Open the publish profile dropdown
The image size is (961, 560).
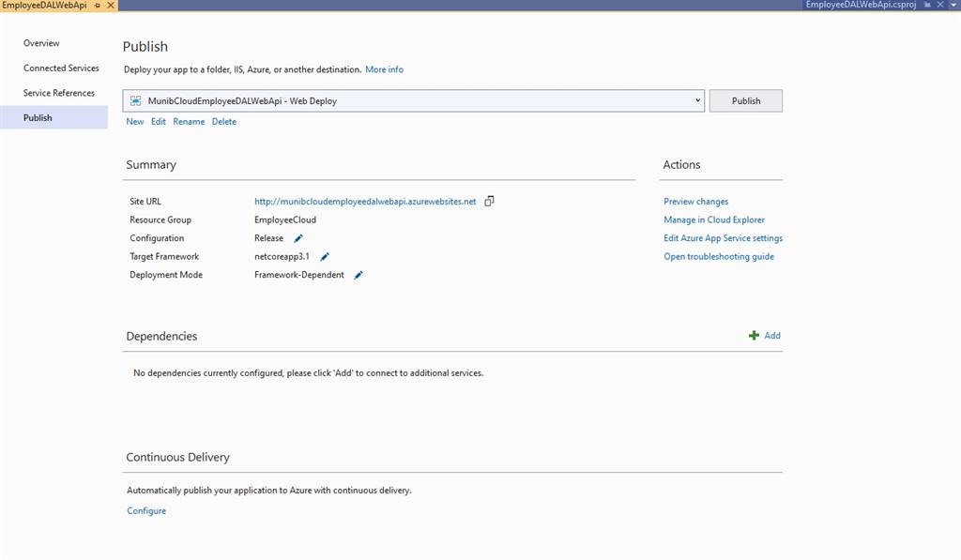tap(698, 99)
